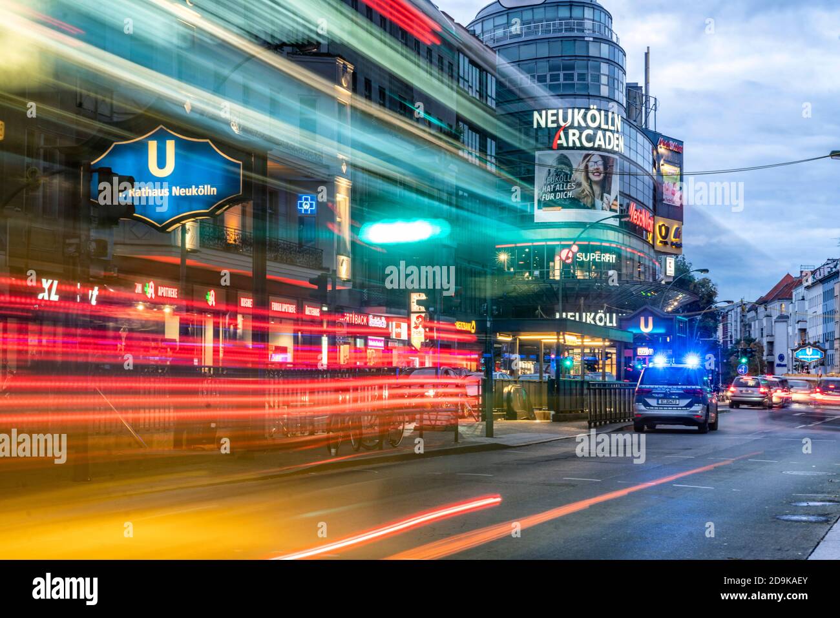
Task: Select the billboard with smiling woman
Action: pos(576,187)
